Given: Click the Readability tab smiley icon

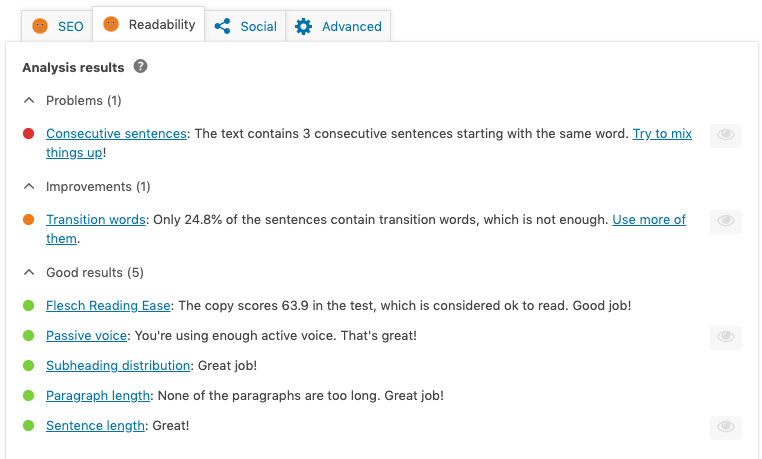Looking at the screenshot, I should coord(111,24).
